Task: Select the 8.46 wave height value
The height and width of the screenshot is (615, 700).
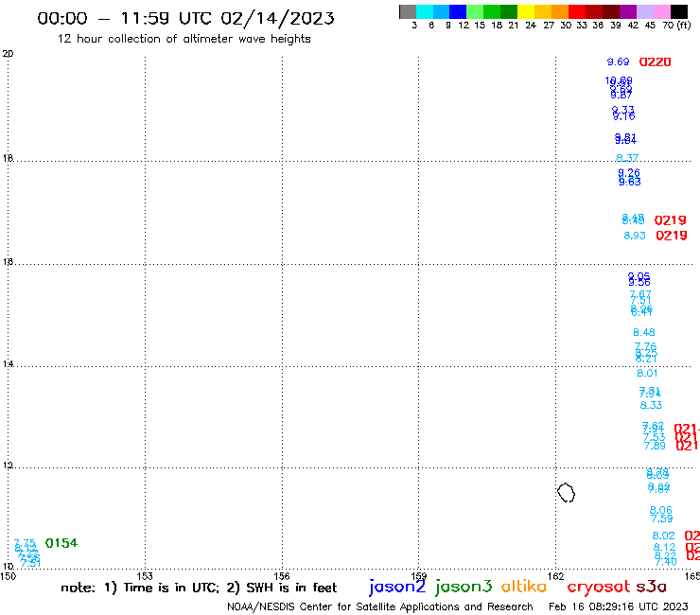Action: pyautogui.click(x=644, y=332)
